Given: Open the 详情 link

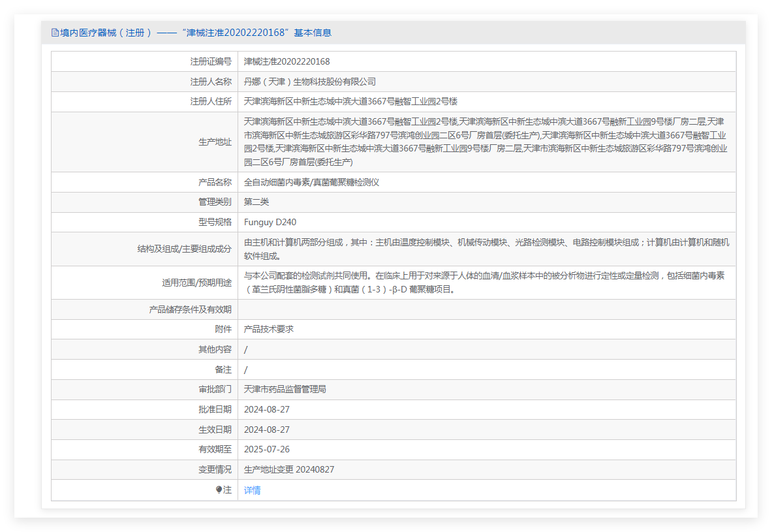Looking at the screenshot, I should [x=252, y=490].
